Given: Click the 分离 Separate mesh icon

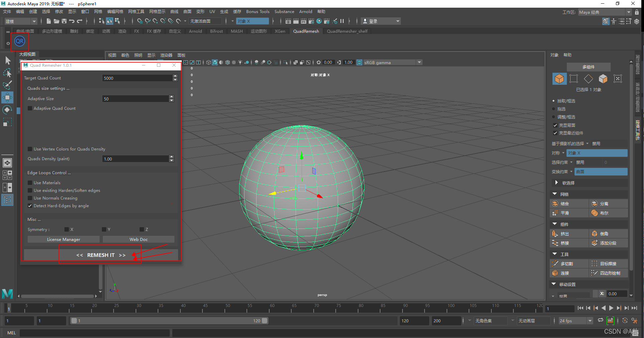Looking at the screenshot, I should click(x=595, y=204).
